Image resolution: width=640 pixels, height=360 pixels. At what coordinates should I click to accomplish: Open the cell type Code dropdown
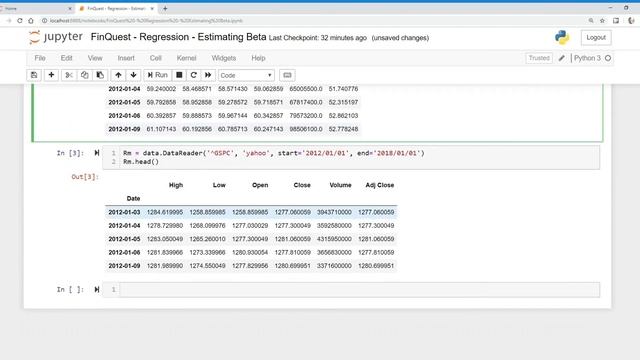246,76
